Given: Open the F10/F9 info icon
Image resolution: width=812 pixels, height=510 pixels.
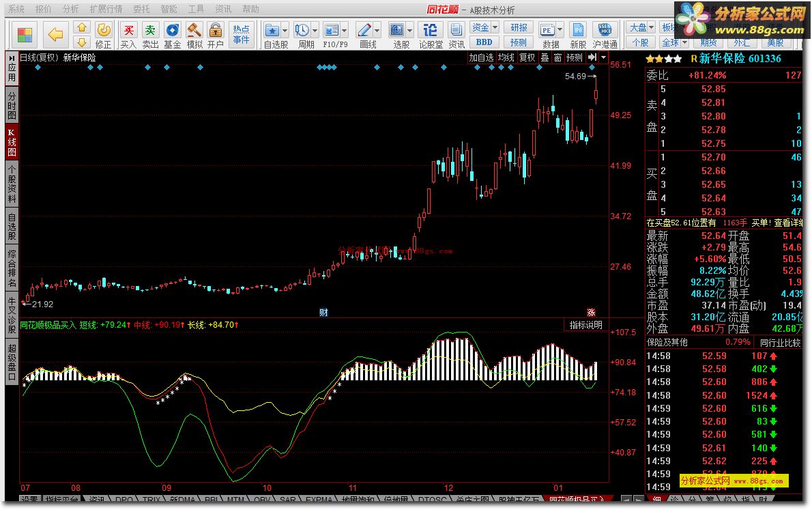Looking at the screenshot, I should click(x=331, y=30).
